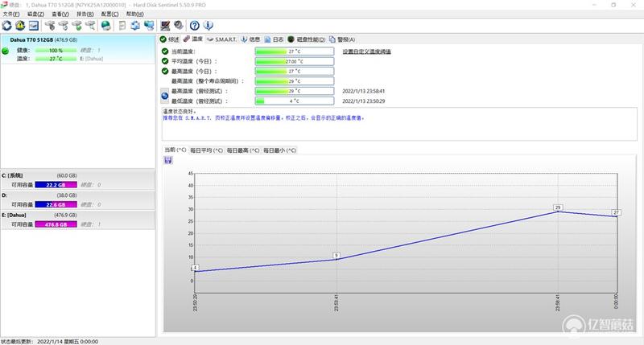
Task: Click the 27 °C temperature bar in disk list
Action: coord(56,59)
